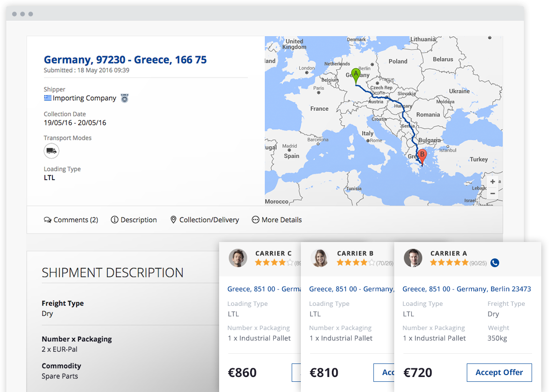Click the Poland label on the map
Screen dimensions: 549x392
398,61
